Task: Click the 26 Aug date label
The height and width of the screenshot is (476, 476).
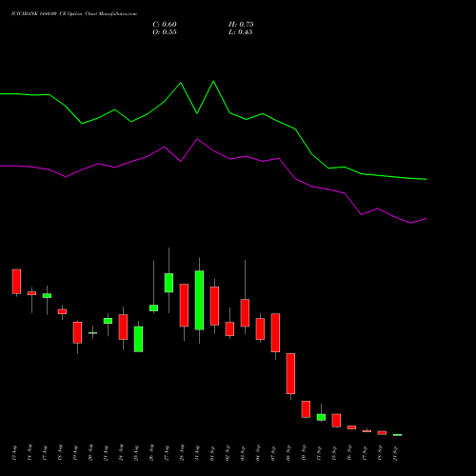Action: 151,453
